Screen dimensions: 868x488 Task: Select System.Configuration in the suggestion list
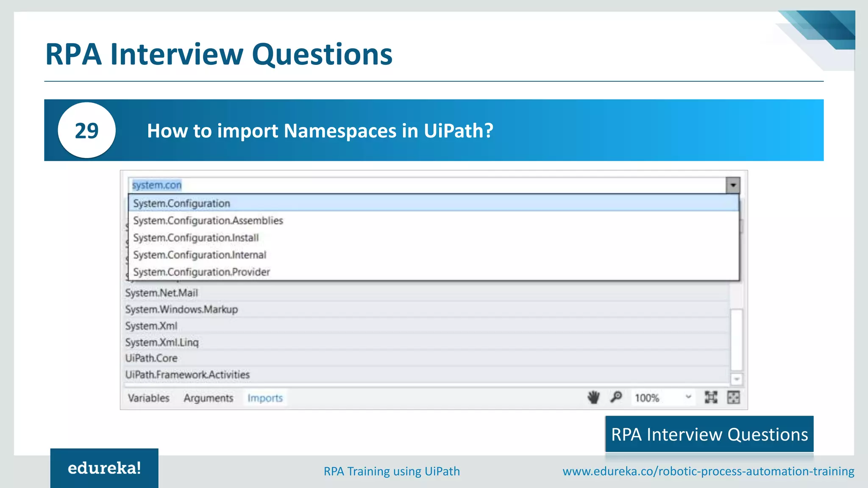click(434, 203)
